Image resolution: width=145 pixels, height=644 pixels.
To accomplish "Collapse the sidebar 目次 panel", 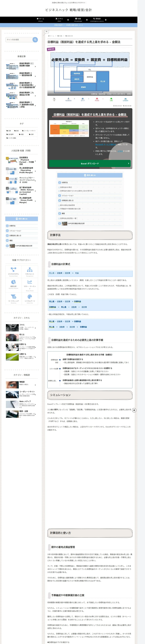I will coord(22,219).
